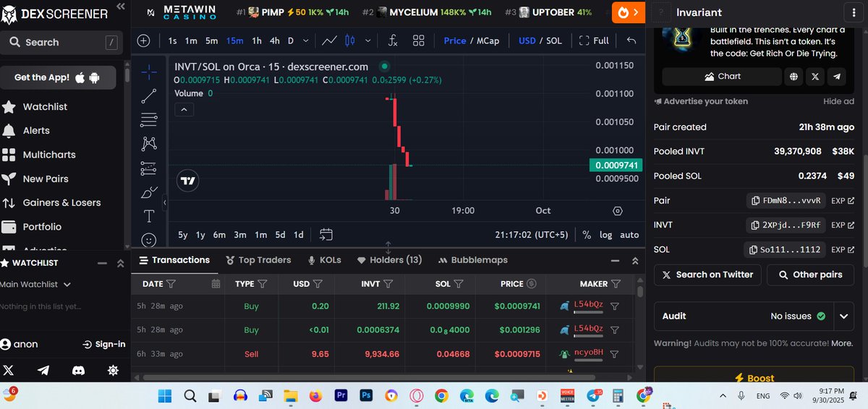Collapse the left sidebar with double arrows

120,7
